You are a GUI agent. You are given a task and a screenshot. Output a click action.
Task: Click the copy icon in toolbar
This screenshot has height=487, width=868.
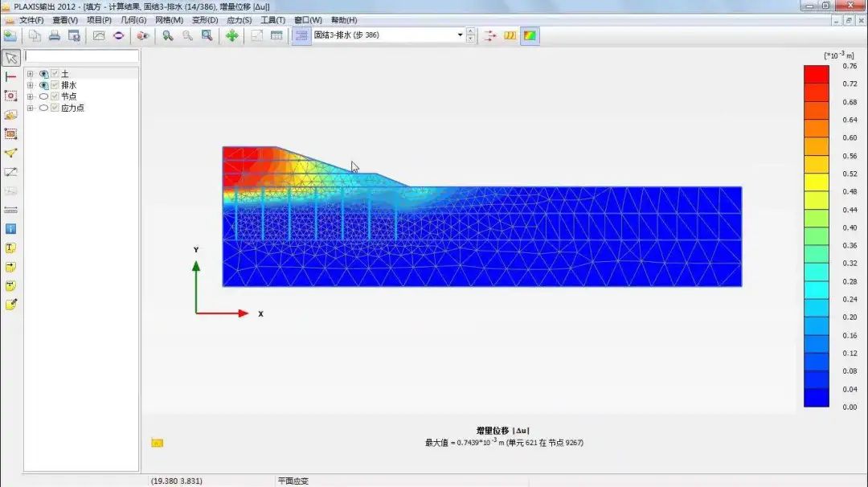[x=35, y=35]
